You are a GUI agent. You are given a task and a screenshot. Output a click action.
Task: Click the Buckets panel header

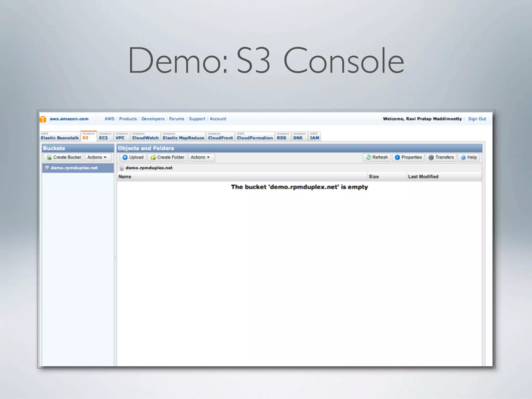coord(78,148)
